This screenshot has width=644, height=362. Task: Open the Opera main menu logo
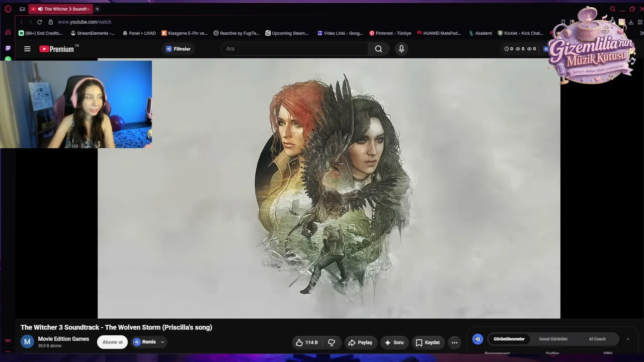coord(8,9)
